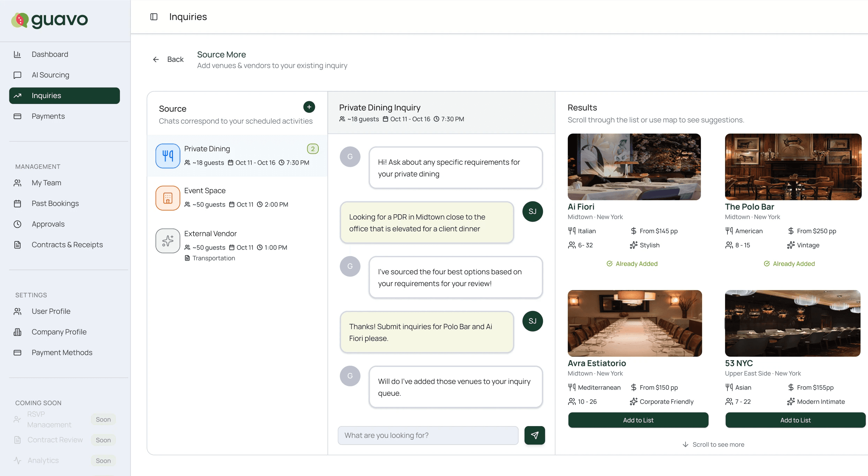Go to Payments in the sidebar

65,116
